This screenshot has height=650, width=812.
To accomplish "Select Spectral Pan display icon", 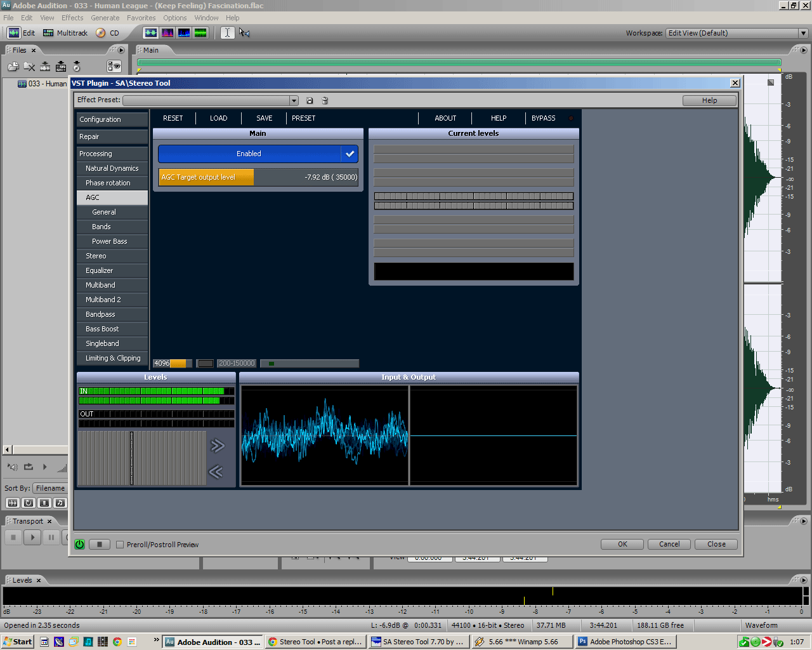I will tap(184, 32).
